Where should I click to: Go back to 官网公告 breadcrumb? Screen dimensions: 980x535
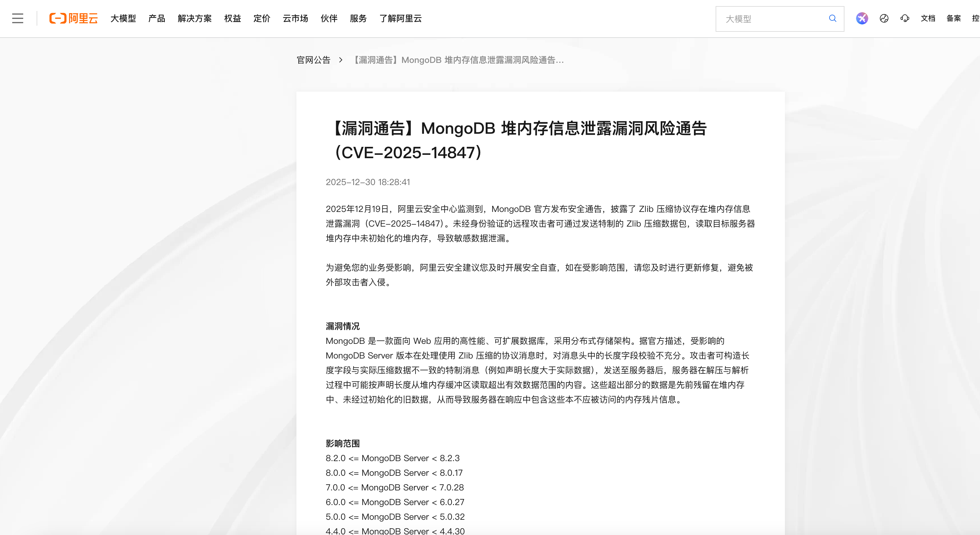coord(314,60)
